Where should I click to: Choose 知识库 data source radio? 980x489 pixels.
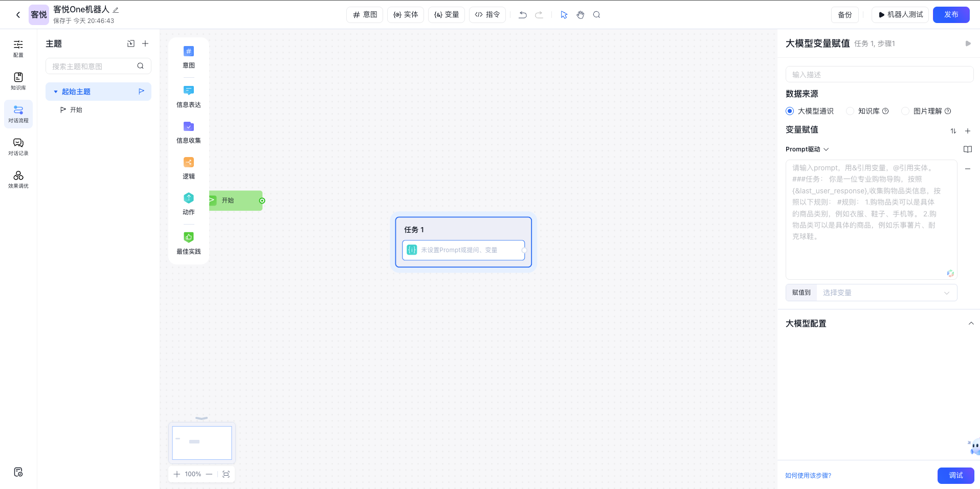coord(850,111)
